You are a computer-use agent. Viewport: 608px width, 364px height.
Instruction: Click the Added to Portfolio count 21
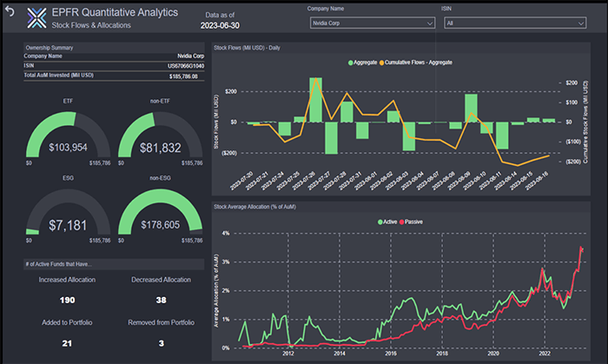(x=67, y=343)
